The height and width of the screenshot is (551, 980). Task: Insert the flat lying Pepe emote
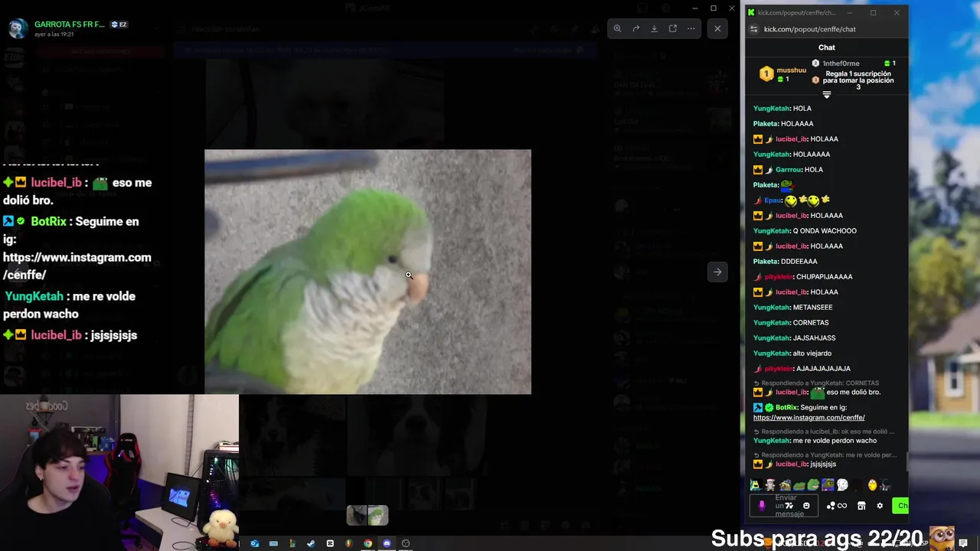click(799, 485)
